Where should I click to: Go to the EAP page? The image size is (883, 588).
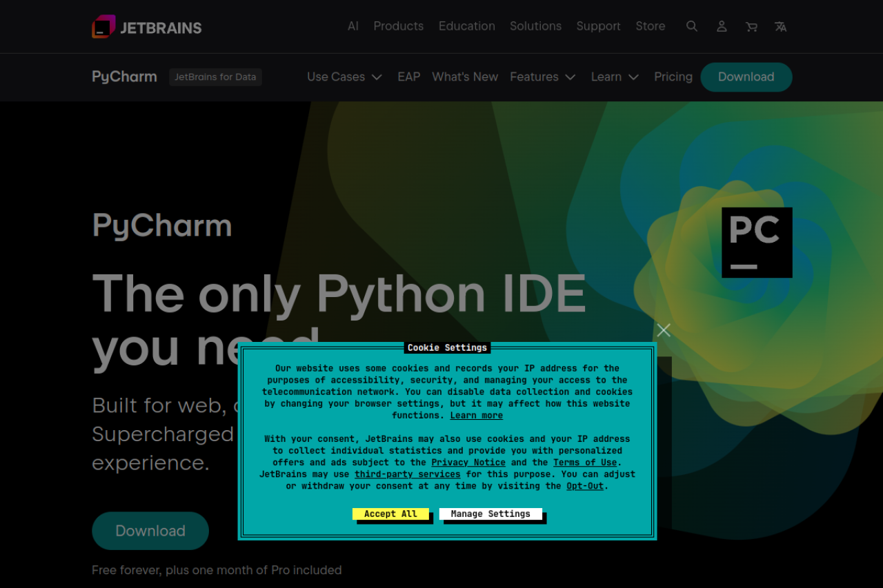[x=408, y=77]
